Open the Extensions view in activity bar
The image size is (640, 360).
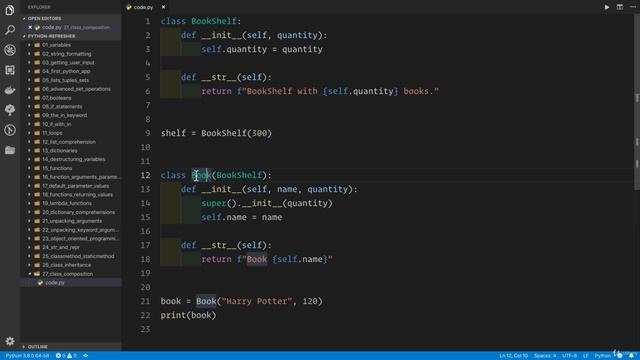[10, 70]
